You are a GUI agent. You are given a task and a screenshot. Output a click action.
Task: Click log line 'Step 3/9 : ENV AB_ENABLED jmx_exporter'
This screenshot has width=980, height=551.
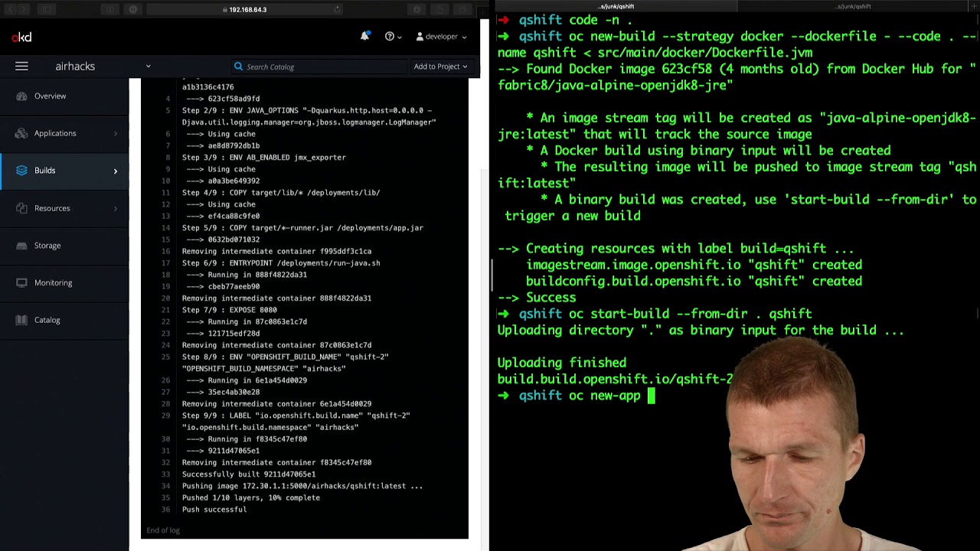point(264,157)
